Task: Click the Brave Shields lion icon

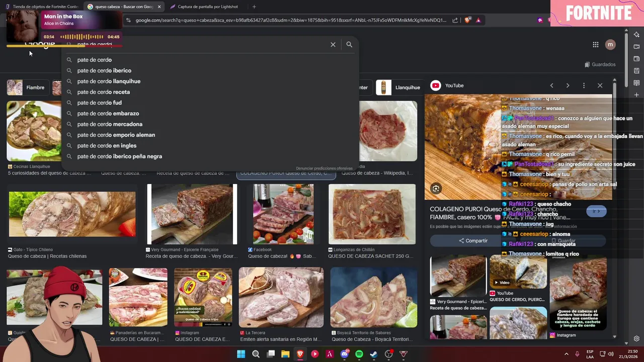Action: point(467,20)
